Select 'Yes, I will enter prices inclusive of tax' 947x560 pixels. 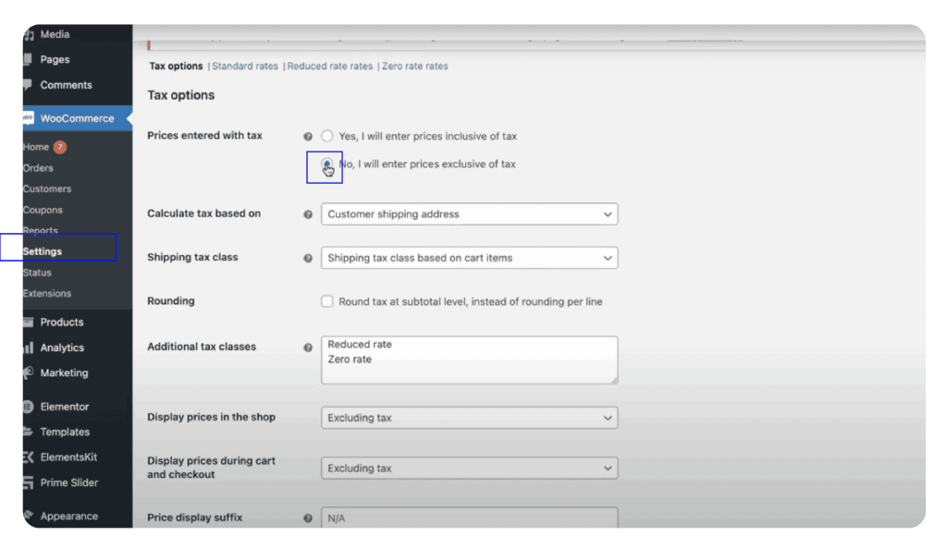[327, 136]
